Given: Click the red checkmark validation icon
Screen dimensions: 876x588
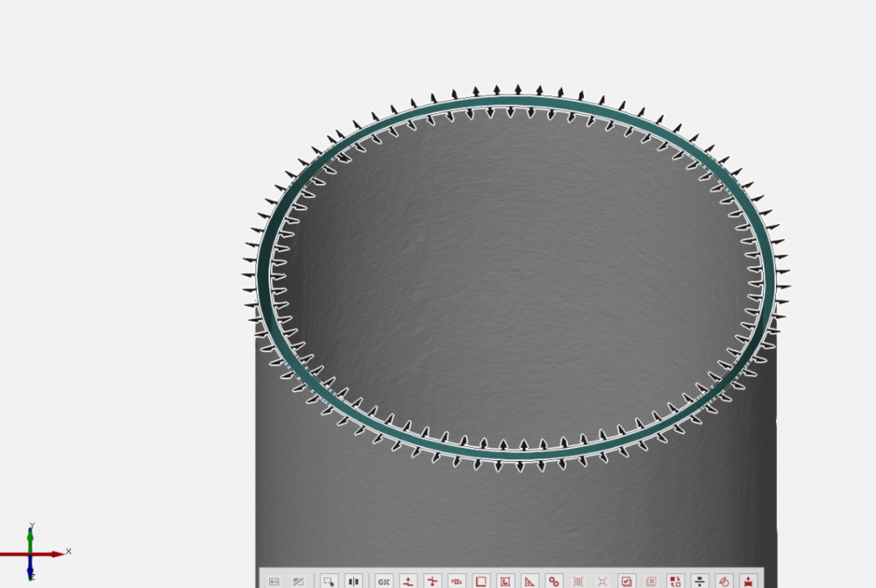Looking at the screenshot, I should (626, 579).
